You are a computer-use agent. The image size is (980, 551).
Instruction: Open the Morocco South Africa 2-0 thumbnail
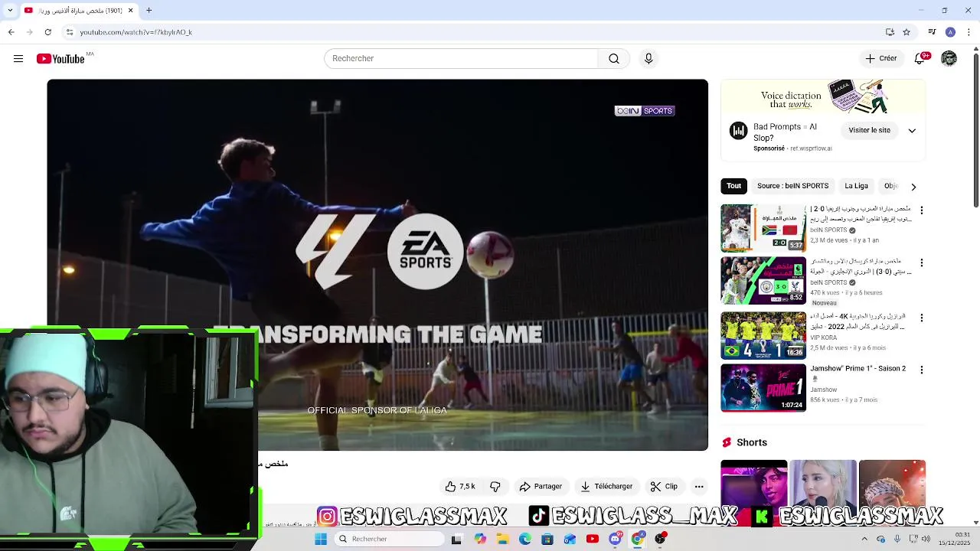(x=763, y=228)
